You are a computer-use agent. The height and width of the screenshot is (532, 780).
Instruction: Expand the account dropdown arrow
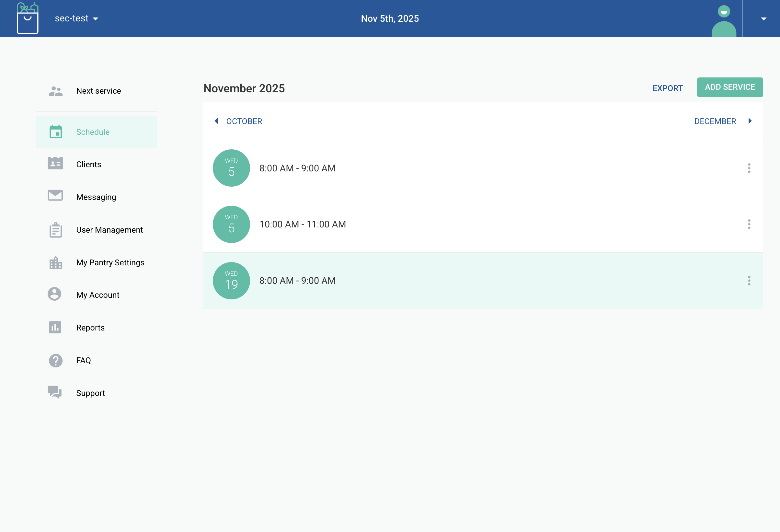763,19
